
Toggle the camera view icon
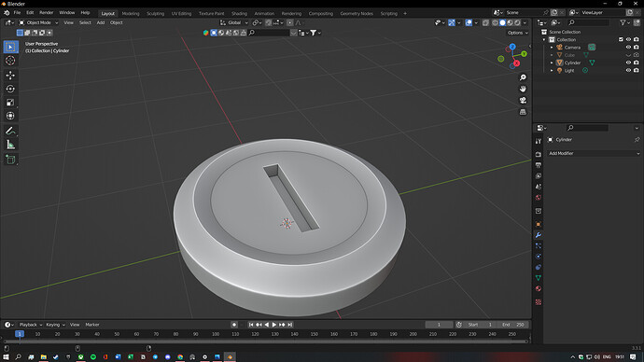(523, 101)
